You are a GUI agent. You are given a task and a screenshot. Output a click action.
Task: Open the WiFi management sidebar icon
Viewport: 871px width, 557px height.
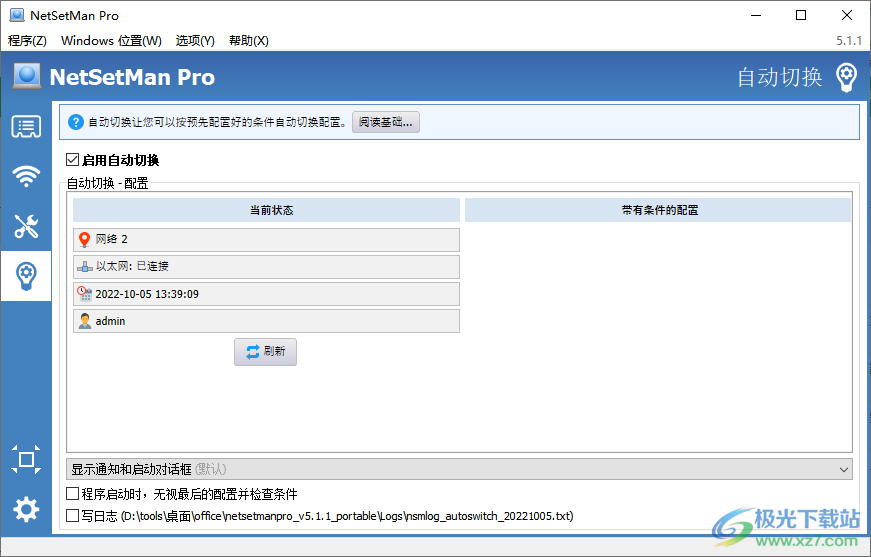[26, 177]
